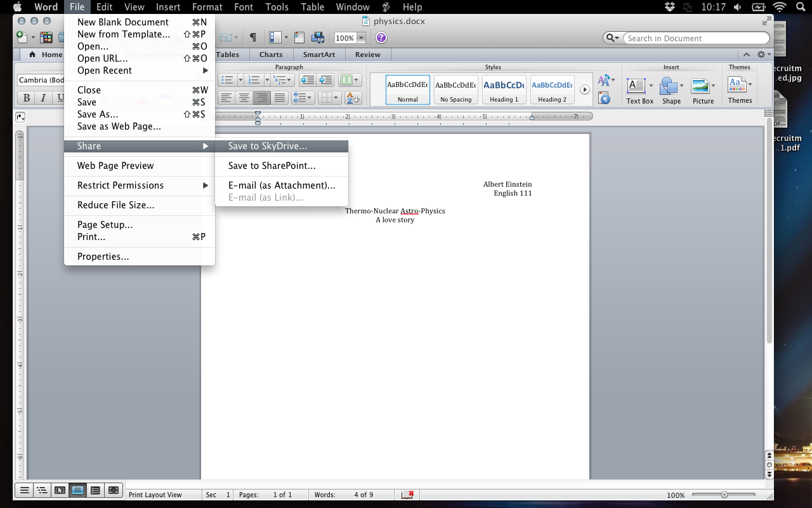The height and width of the screenshot is (508, 812).
Task: Click the spelling check book icon in status bar
Action: pos(407,495)
